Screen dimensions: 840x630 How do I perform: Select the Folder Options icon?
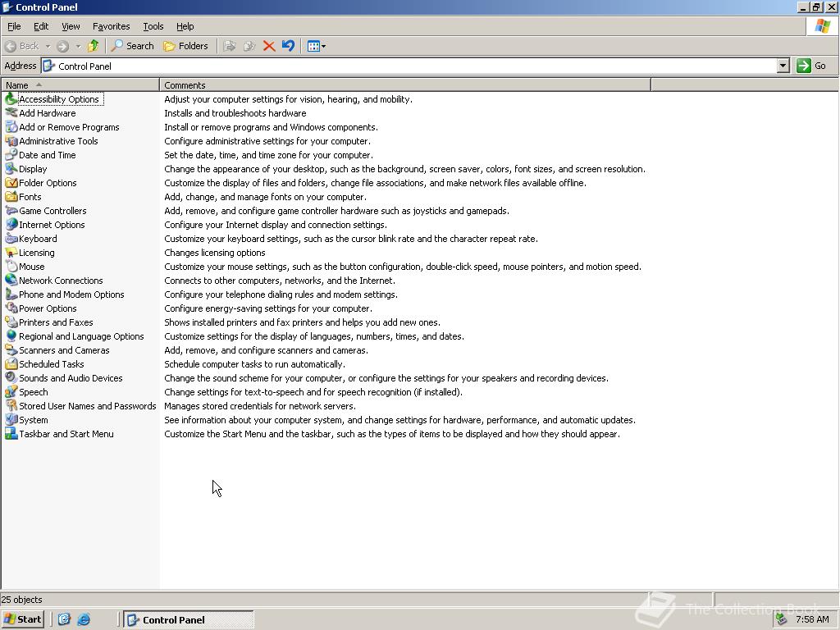tap(11, 183)
